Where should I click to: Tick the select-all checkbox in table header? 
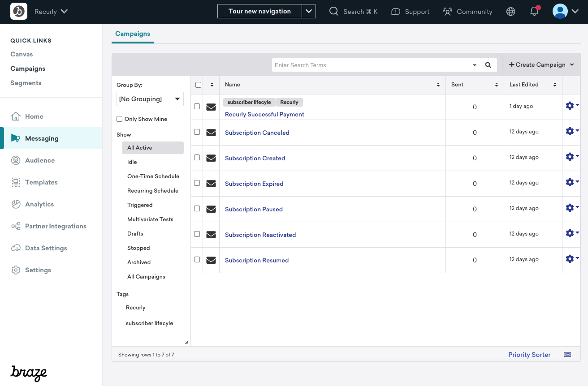(198, 85)
